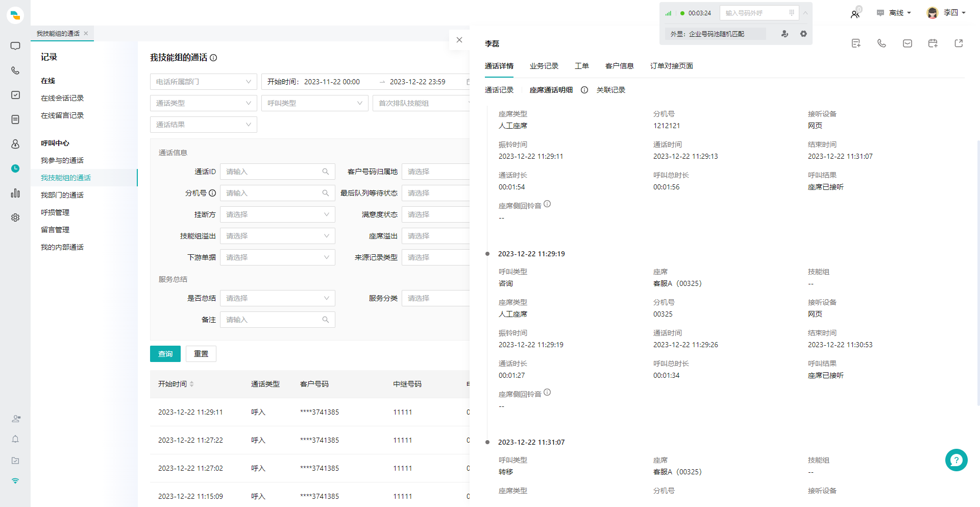Open the help question mark floating button
The image size is (980, 507).
(956, 460)
